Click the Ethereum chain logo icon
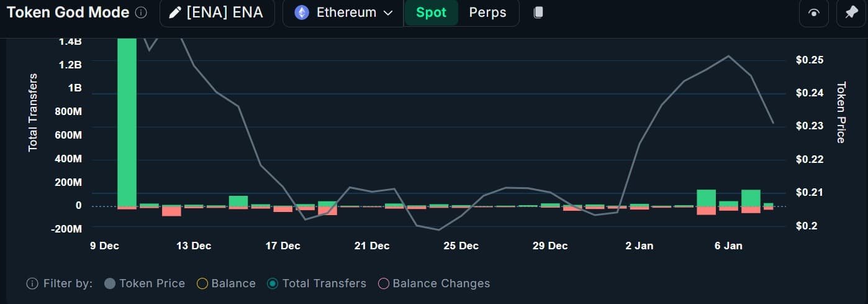868x304 pixels. coord(302,12)
